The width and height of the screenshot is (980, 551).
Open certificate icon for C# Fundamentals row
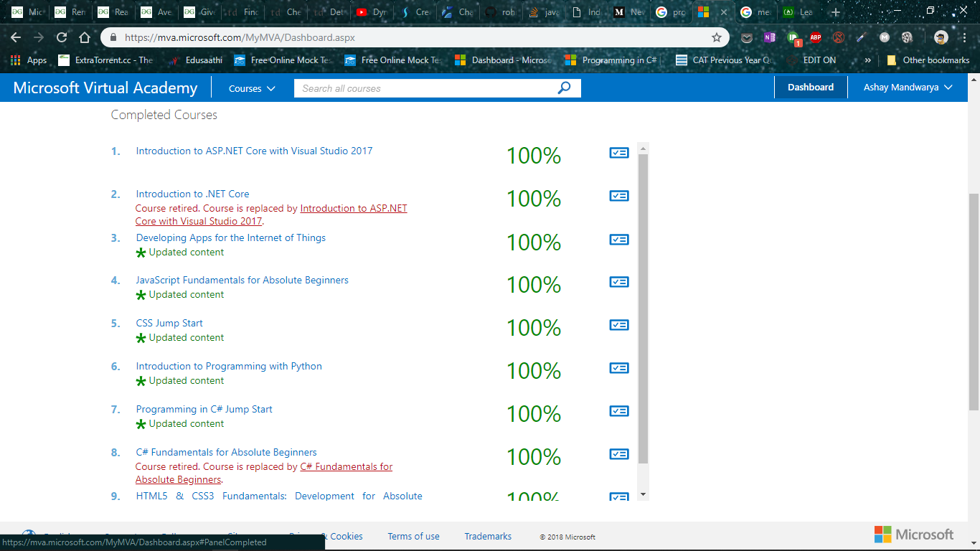click(x=619, y=454)
